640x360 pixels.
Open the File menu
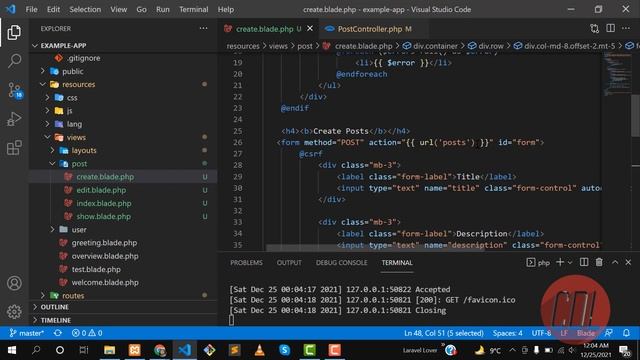[31, 9]
